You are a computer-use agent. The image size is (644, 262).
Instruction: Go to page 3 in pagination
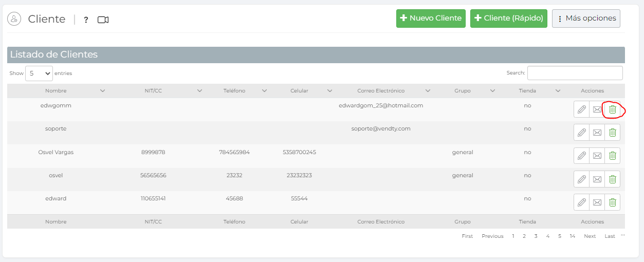pos(536,236)
